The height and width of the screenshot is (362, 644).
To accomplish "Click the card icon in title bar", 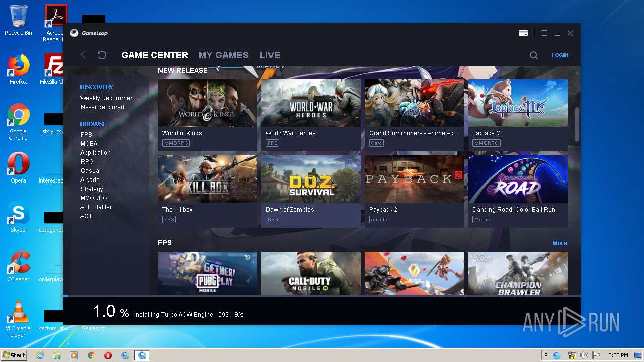I will pos(523,33).
